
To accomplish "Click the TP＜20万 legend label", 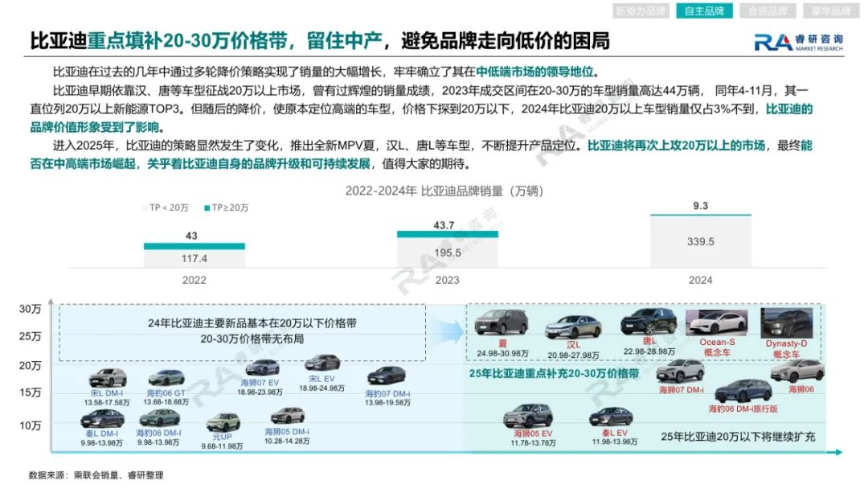I will tap(169, 208).
